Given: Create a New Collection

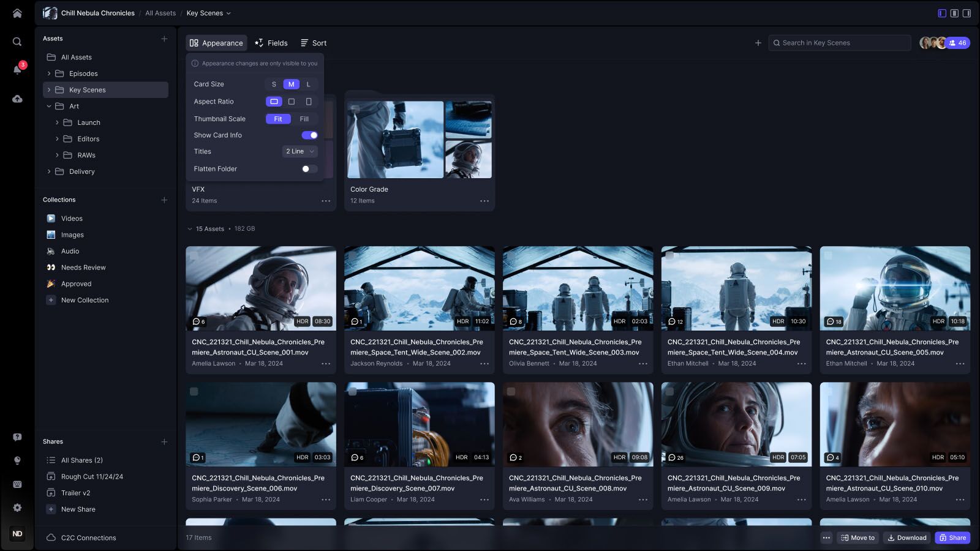Looking at the screenshot, I should (85, 300).
